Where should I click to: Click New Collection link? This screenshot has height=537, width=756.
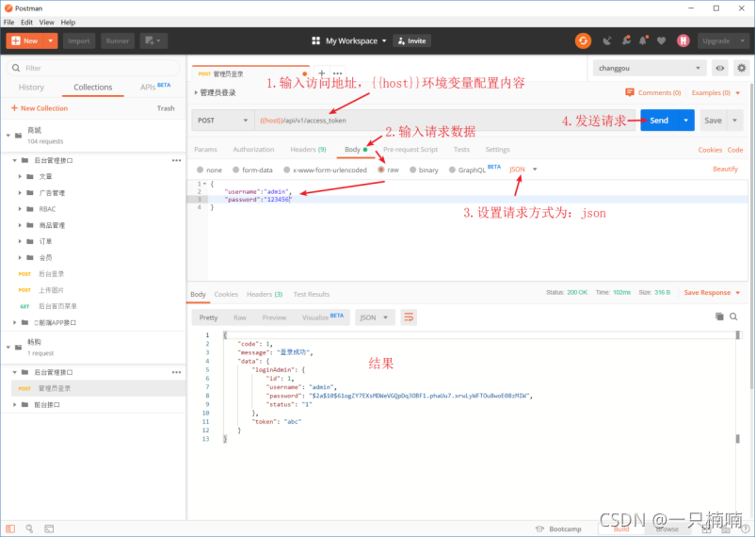(40, 108)
